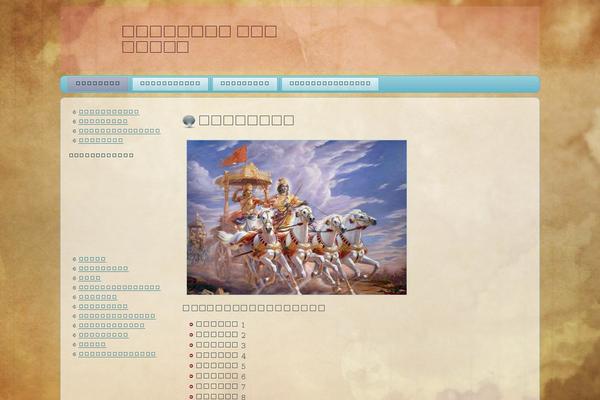Open the chapter list link numbered 3
600x400 pixels.
[221, 345]
